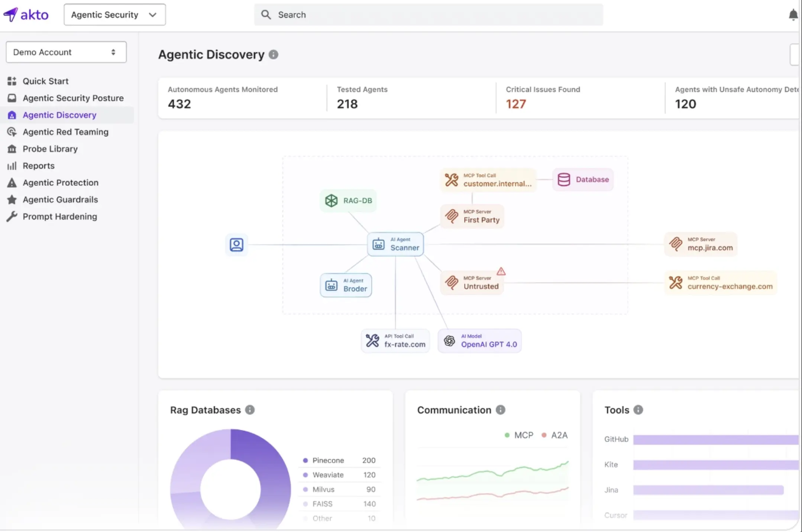Select the fx-rate.com API Tool Call node
This screenshot has height=532, width=802.
[x=395, y=341]
